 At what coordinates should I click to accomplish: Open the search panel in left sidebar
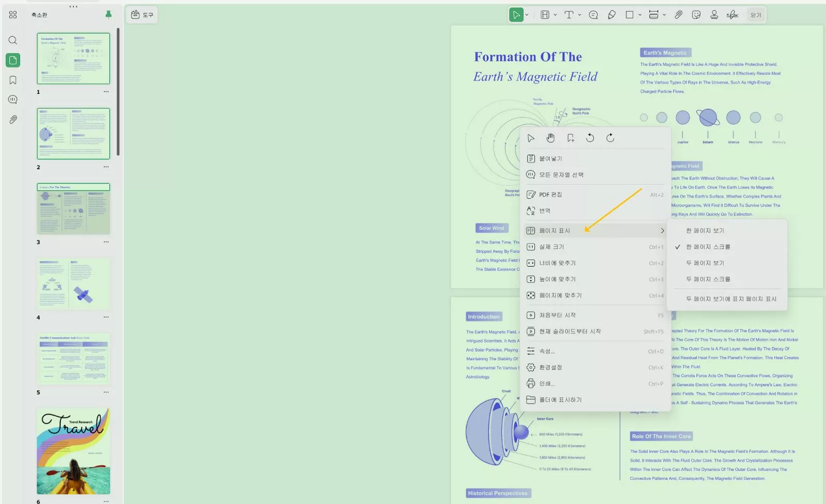(x=13, y=40)
